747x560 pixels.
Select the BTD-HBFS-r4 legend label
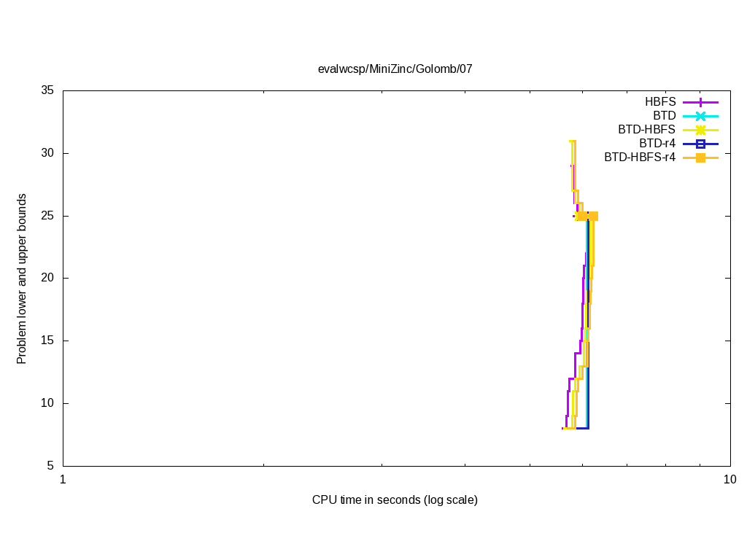tap(640, 157)
